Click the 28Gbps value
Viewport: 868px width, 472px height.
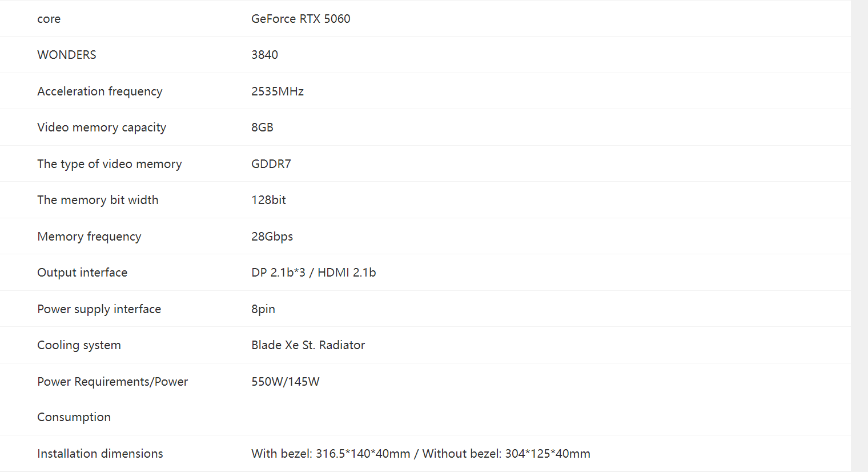click(272, 237)
